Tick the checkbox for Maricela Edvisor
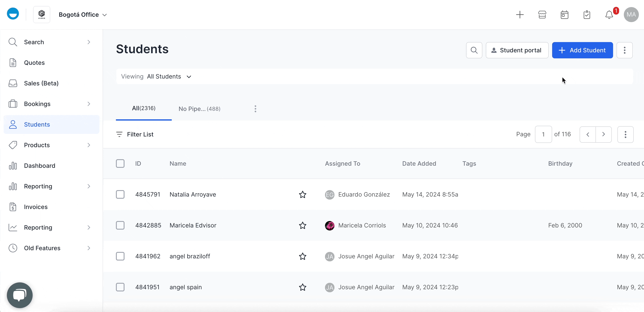 tap(120, 225)
